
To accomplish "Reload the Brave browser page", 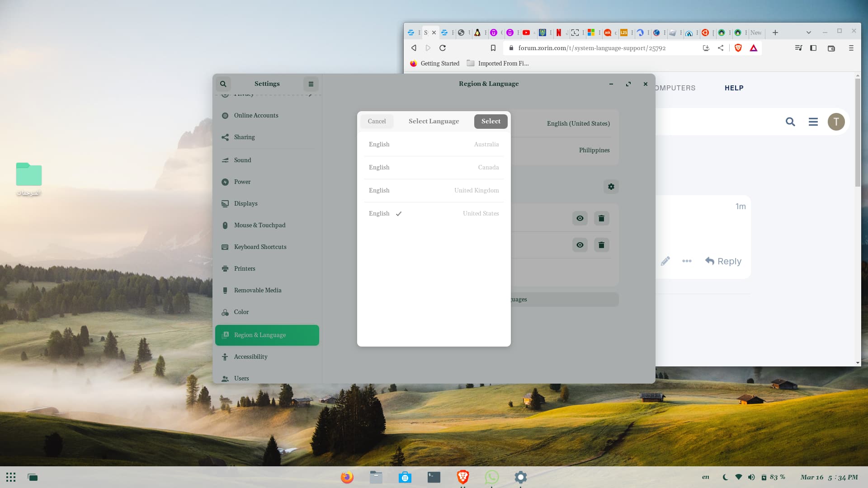I will click(443, 48).
